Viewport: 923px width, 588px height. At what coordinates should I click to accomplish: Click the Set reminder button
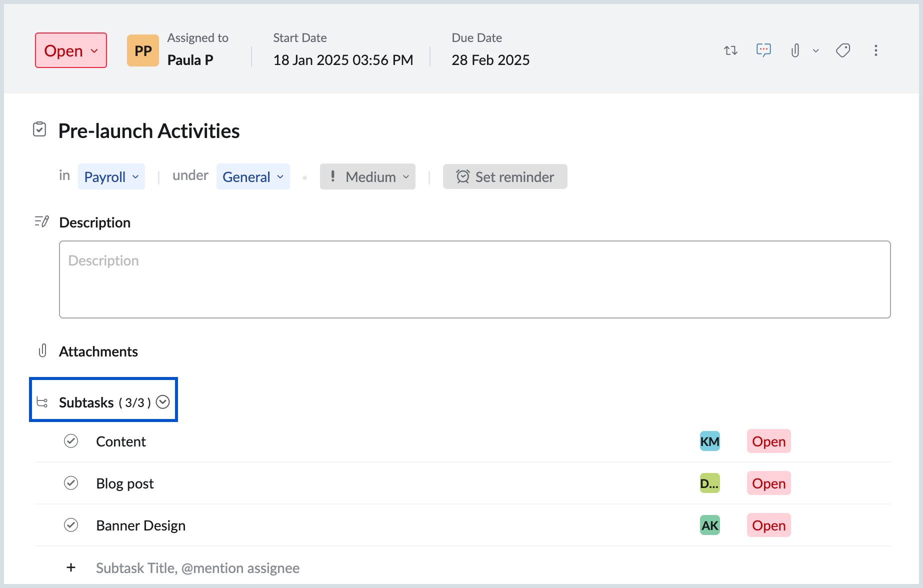tap(505, 176)
